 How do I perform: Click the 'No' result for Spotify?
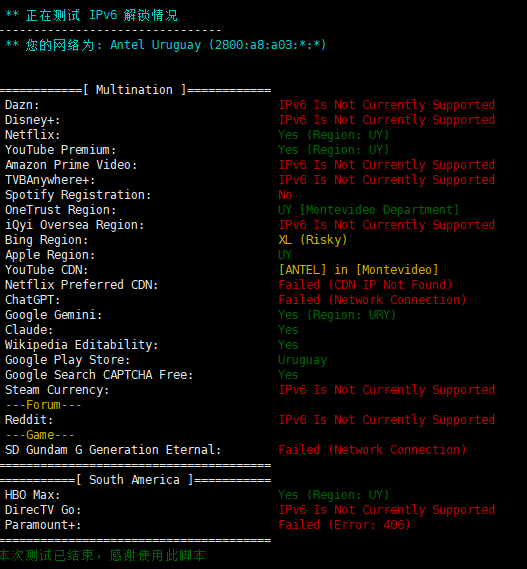click(285, 195)
